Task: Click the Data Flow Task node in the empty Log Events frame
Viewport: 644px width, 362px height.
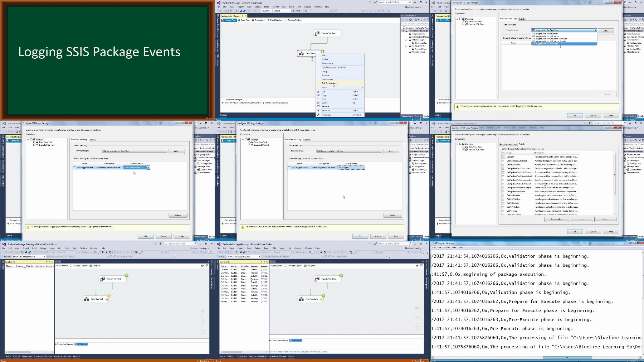Action: tap(96, 299)
